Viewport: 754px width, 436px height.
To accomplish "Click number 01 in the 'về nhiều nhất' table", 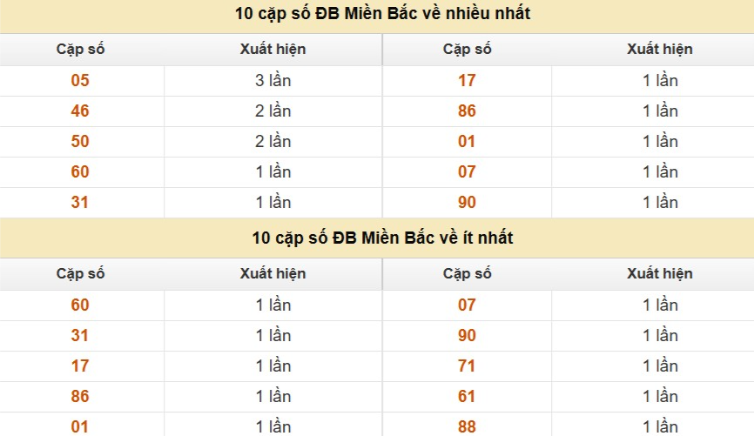I will pyautogui.click(x=467, y=142).
